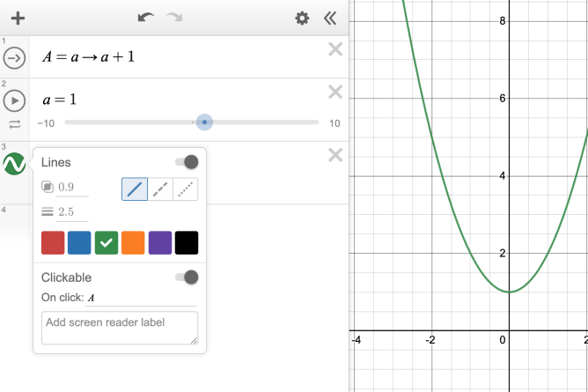Delete the A = a → a + 1 expression

coord(334,49)
